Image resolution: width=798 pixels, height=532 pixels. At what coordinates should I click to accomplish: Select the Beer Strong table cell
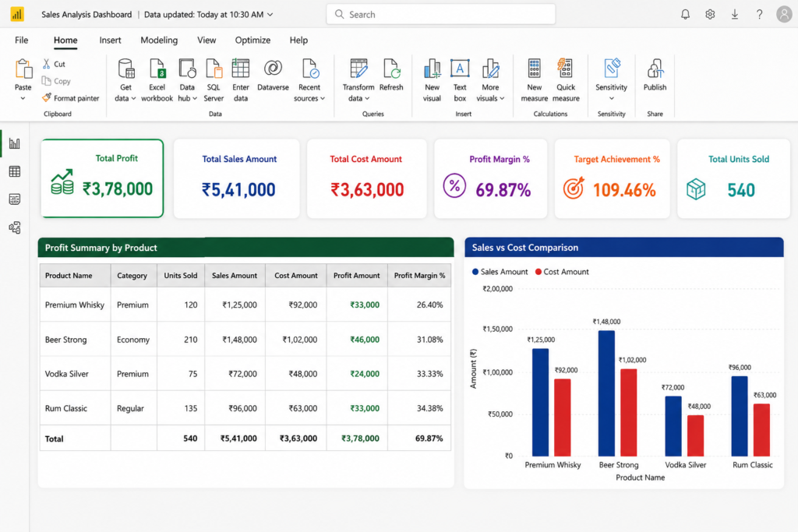coord(75,340)
